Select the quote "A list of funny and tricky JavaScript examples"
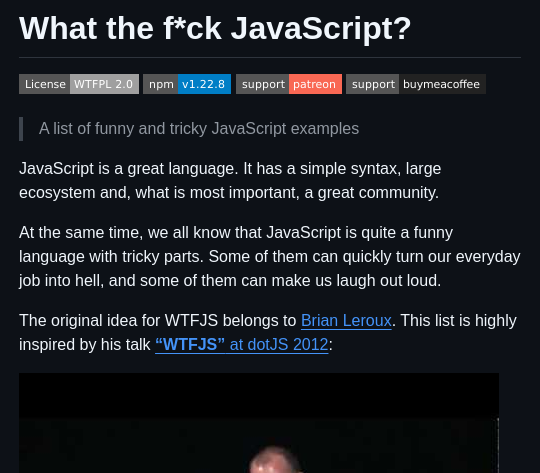The height and width of the screenshot is (473, 540). (199, 129)
